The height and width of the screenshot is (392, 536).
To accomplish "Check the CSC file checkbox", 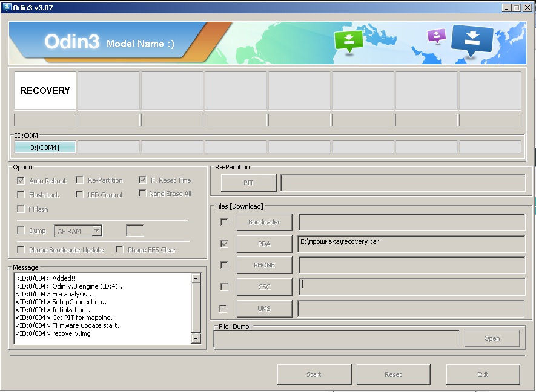I will click(224, 287).
